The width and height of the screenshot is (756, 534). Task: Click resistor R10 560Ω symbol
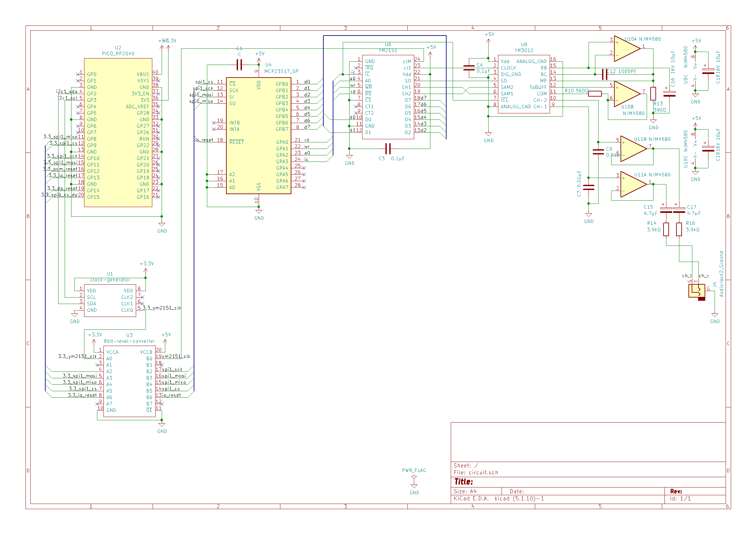[595, 94]
